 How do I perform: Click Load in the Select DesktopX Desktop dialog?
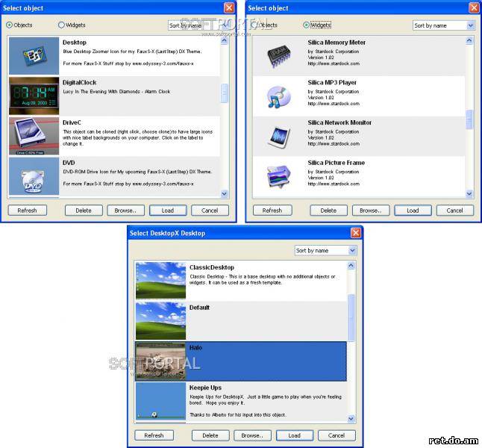click(x=294, y=435)
